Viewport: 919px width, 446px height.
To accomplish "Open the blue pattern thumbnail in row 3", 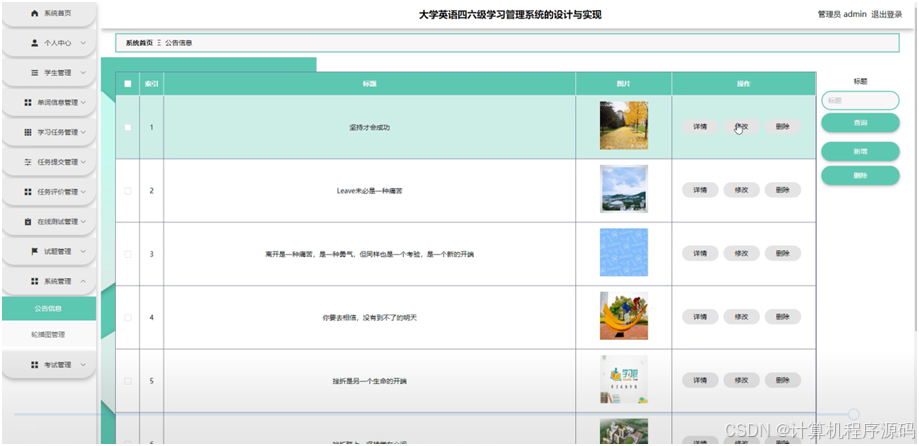I will (624, 252).
